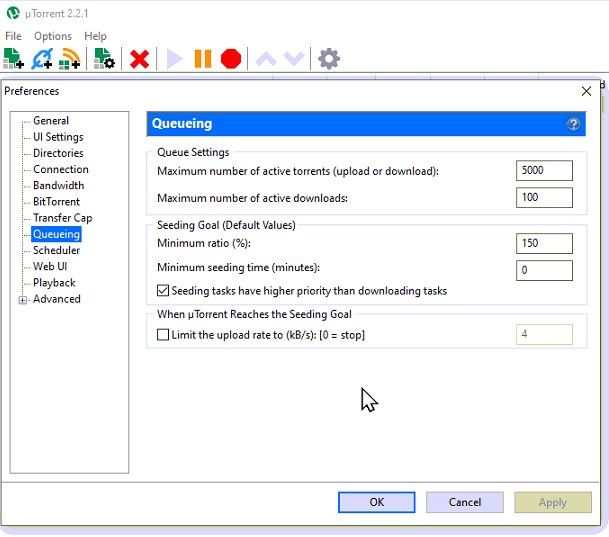
Task: Click the minimum ratio input field
Action: pyautogui.click(x=544, y=243)
